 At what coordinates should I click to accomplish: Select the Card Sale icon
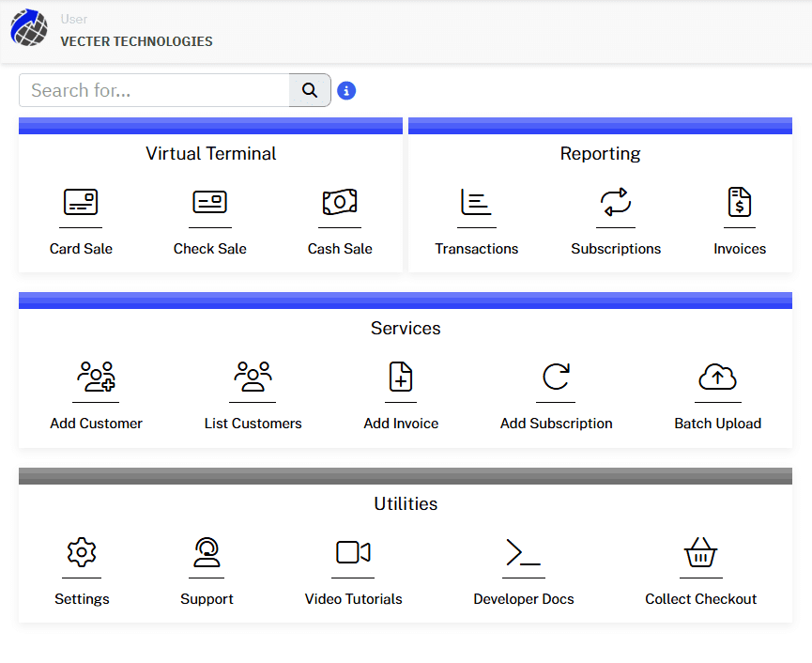tap(81, 203)
